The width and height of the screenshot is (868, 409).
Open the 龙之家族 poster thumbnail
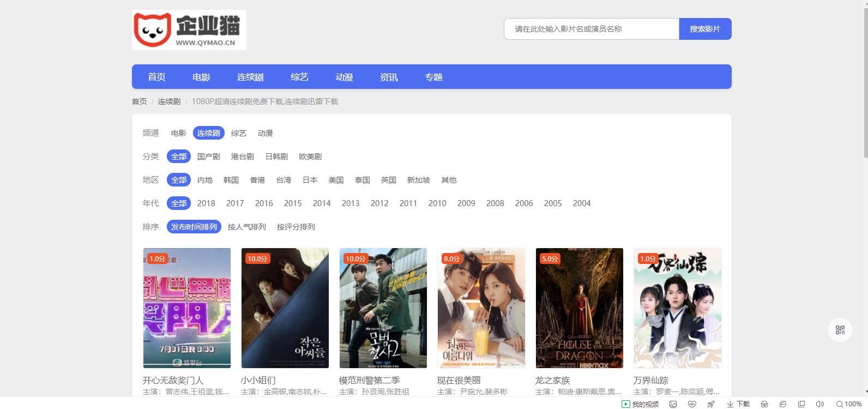(579, 308)
